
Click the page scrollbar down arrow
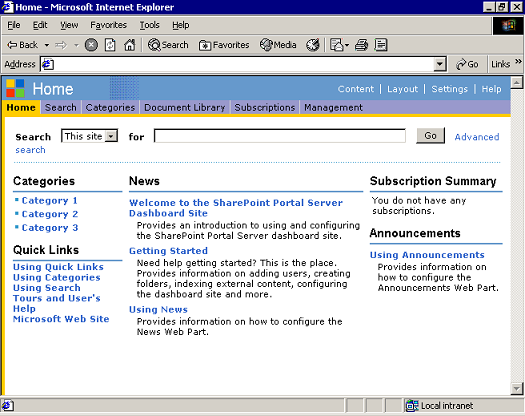(517, 389)
